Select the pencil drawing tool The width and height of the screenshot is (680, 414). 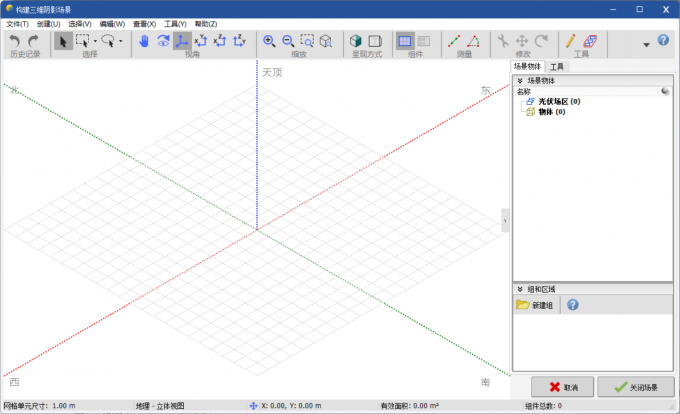pyautogui.click(x=571, y=41)
